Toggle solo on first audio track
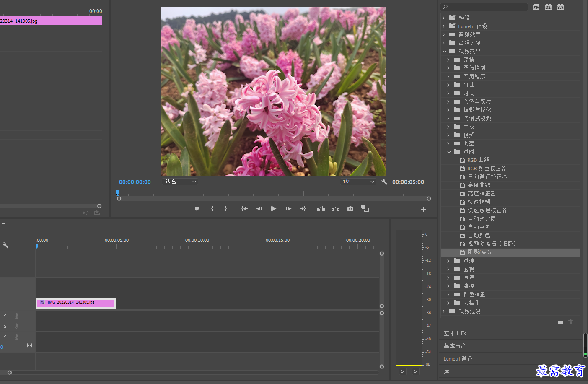This screenshot has width=588, height=384. (x=5, y=316)
